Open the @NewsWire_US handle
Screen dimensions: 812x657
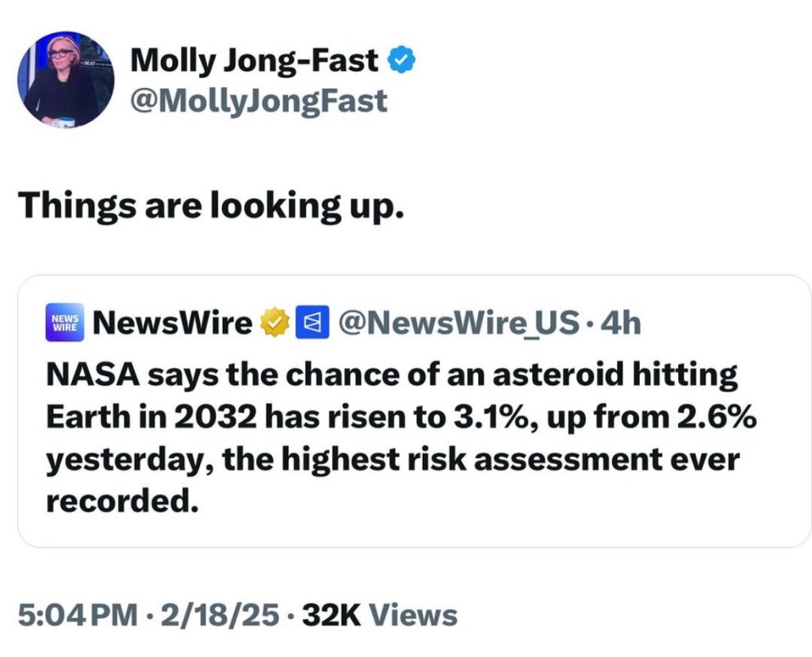(x=458, y=323)
